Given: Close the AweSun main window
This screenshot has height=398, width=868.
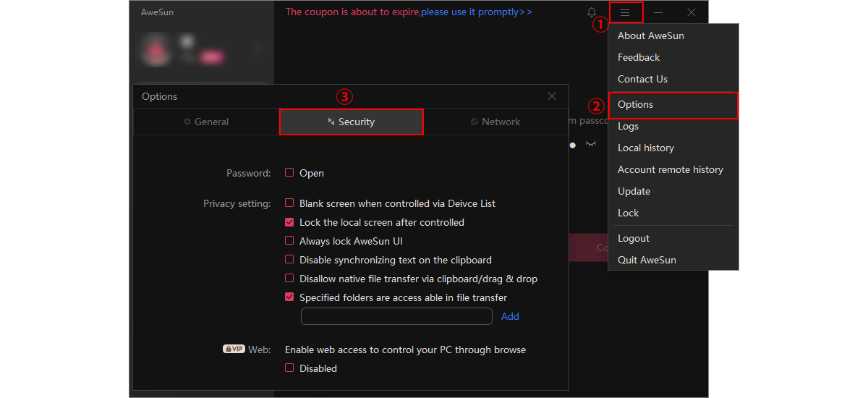Looking at the screenshot, I should (692, 12).
